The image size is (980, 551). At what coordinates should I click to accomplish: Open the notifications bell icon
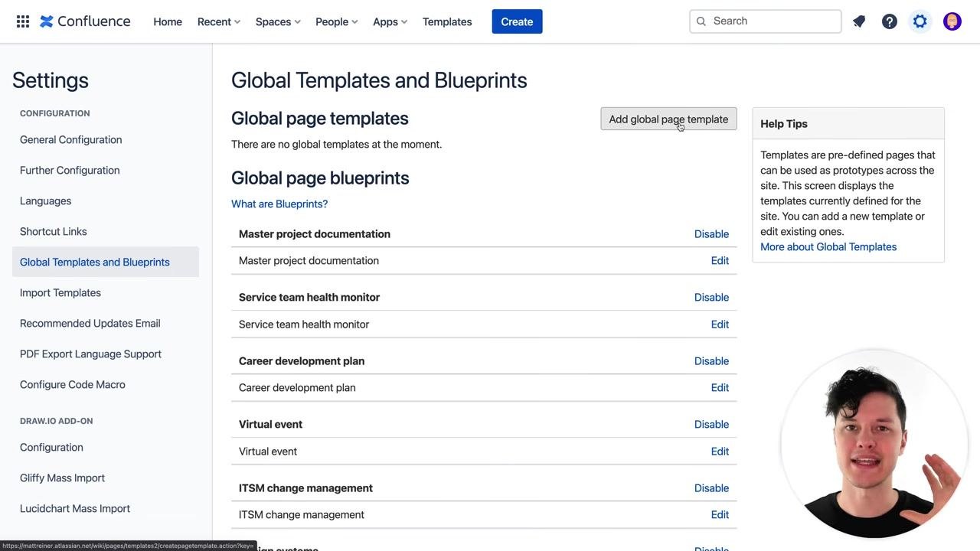pyautogui.click(x=859, y=21)
